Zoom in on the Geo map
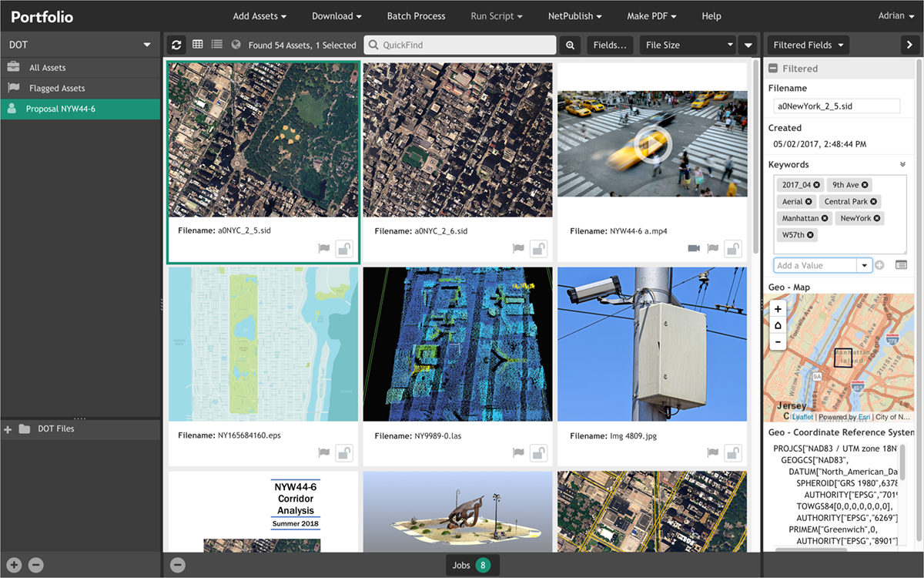 pyautogui.click(x=778, y=308)
